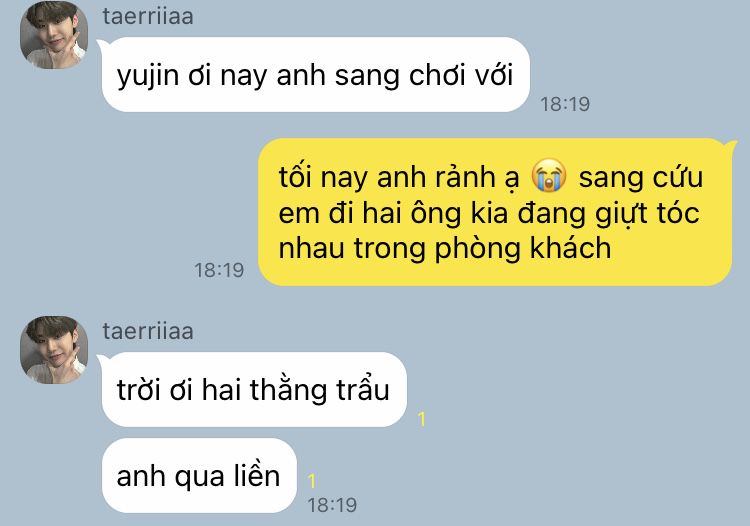Screen dimensions: 750x526
Task: Click the crying face emoji in yellow bubble
Action: tap(549, 176)
